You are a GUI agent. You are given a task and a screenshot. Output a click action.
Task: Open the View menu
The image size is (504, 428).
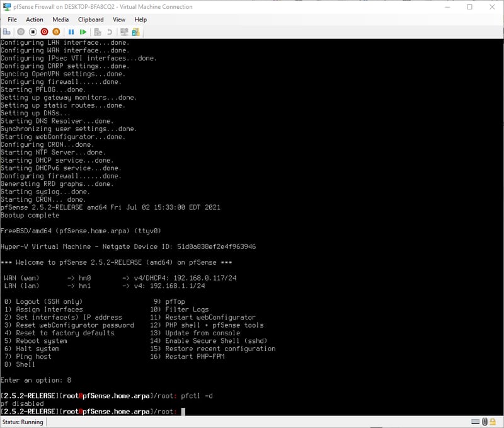click(x=118, y=20)
